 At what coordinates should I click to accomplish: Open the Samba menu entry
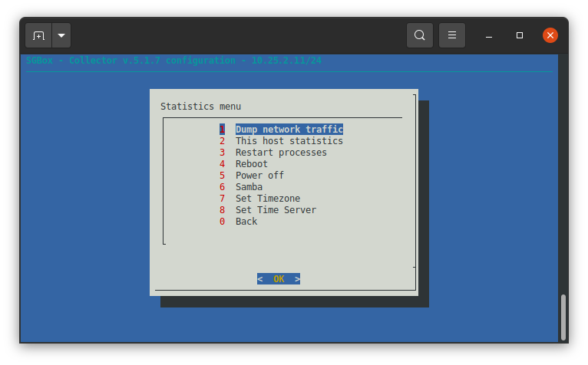(x=241, y=187)
